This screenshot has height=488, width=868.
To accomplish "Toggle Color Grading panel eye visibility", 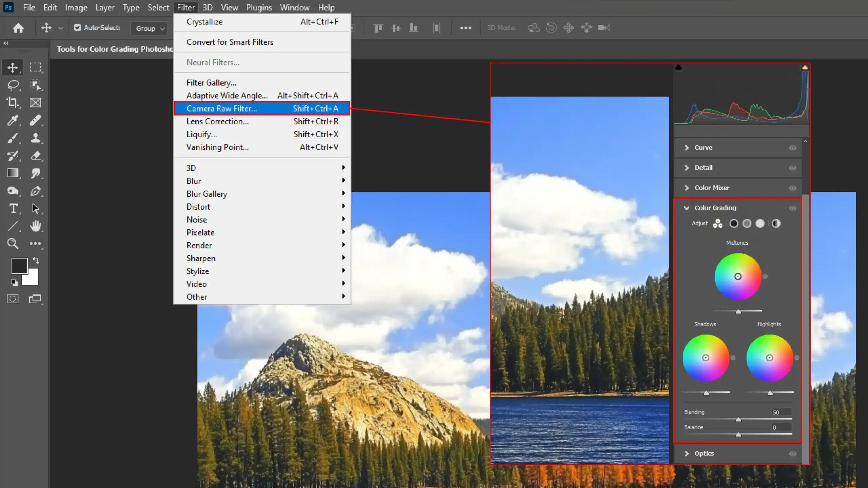I will click(792, 208).
